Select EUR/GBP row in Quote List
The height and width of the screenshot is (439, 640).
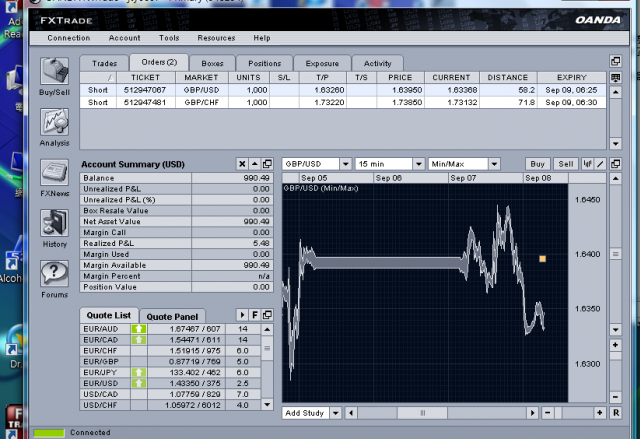point(170,361)
